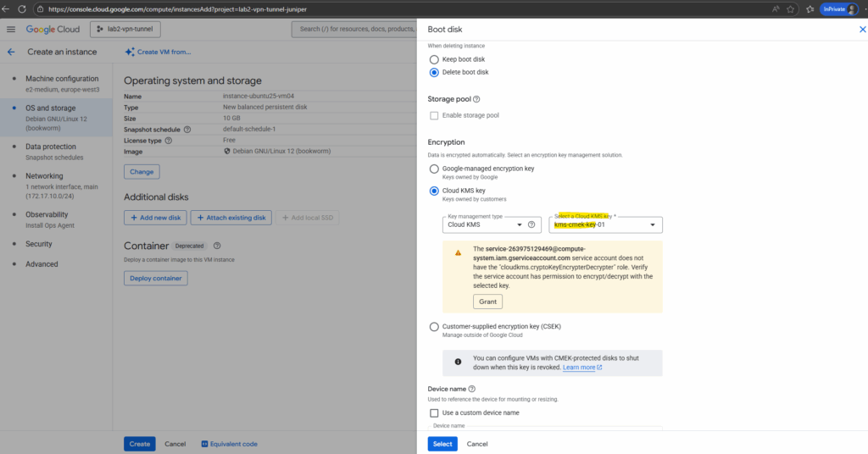868x454 pixels.
Task: Select Keep boot disk option
Action: (x=434, y=59)
